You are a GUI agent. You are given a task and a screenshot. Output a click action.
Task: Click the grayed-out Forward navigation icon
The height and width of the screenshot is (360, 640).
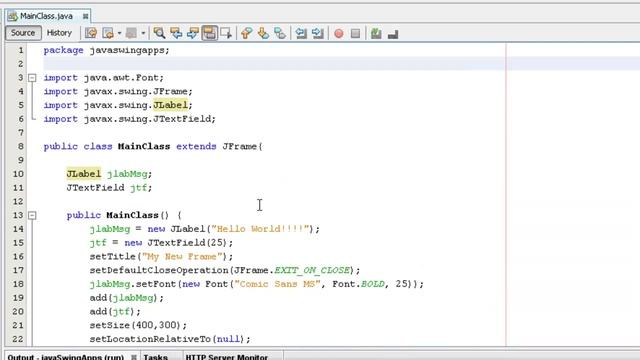131,33
